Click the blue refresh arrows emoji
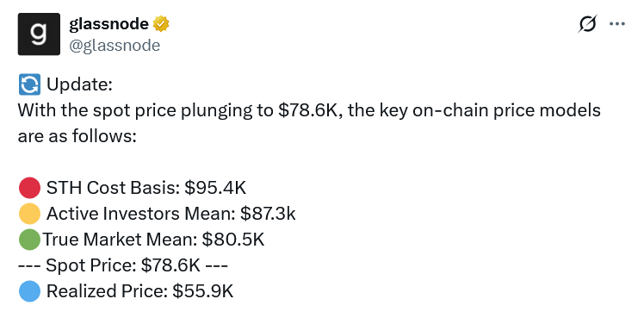644x324 pixels. coord(29,84)
